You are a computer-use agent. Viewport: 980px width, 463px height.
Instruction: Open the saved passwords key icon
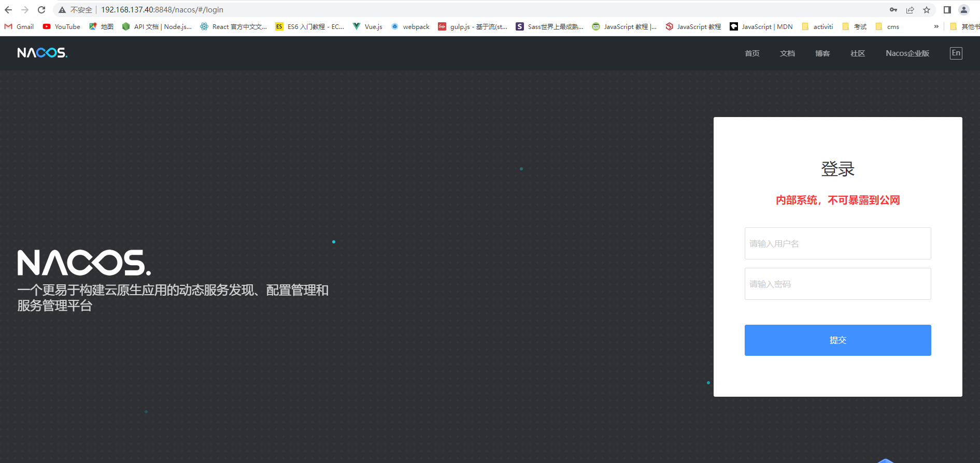click(893, 10)
